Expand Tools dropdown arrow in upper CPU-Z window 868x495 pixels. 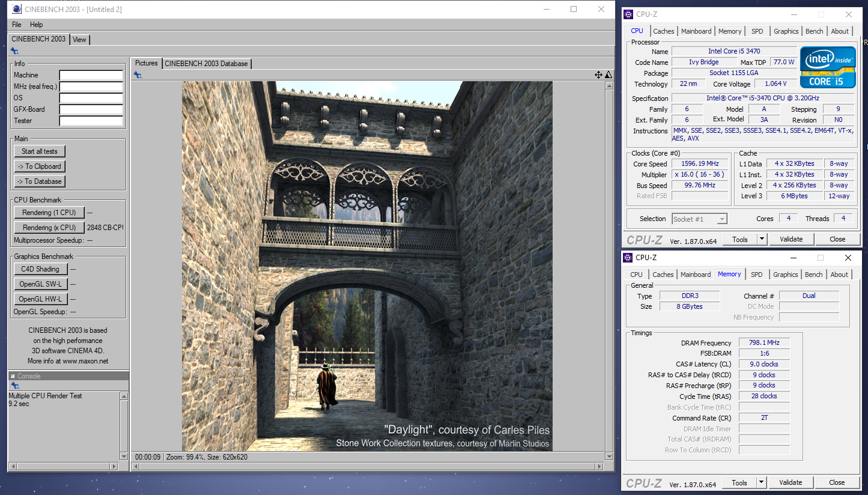762,239
